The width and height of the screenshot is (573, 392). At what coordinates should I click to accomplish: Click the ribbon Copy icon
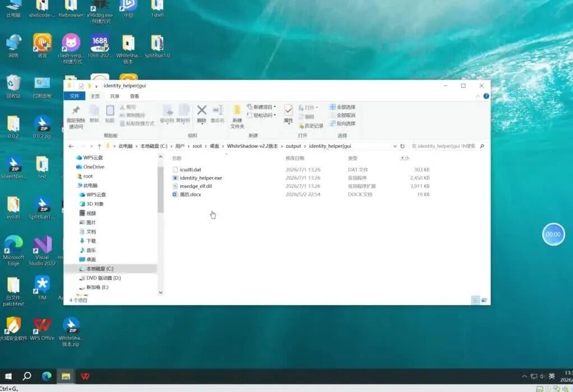[x=94, y=114]
